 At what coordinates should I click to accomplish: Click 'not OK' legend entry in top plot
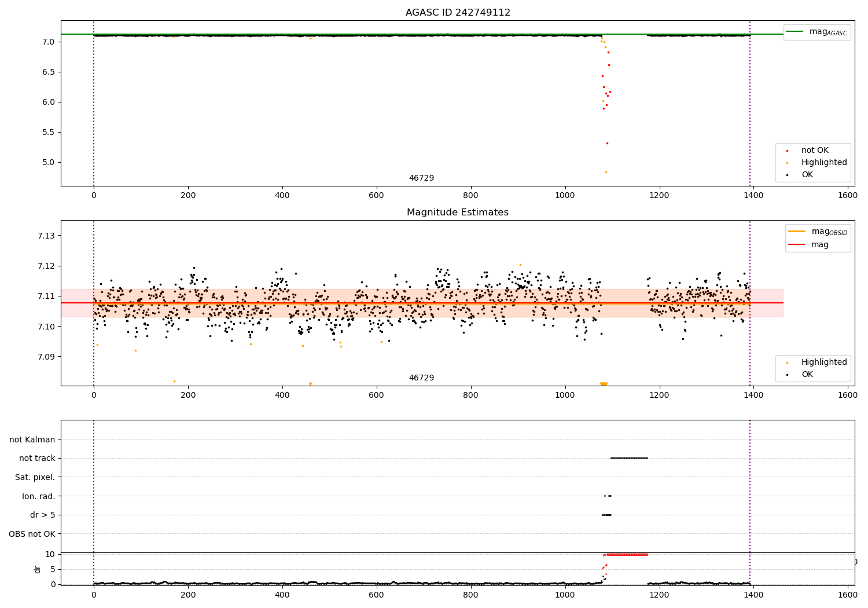pyautogui.click(x=815, y=151)
